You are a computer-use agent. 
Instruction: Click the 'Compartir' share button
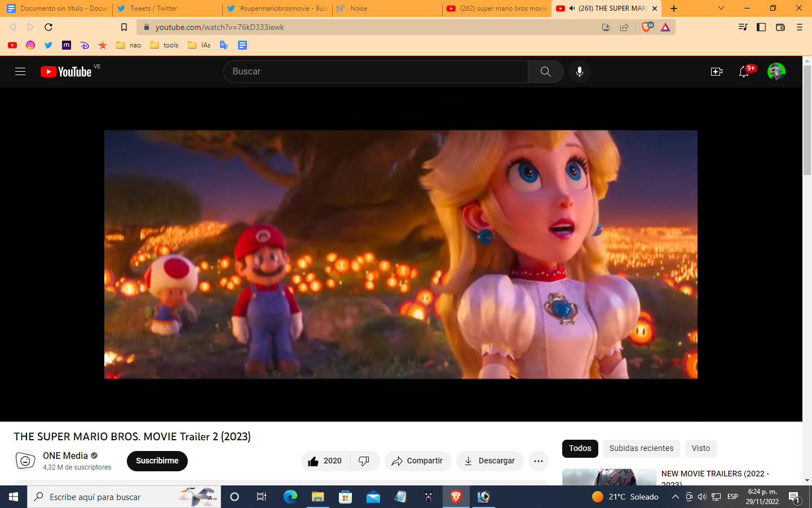[x=418, y=461]
